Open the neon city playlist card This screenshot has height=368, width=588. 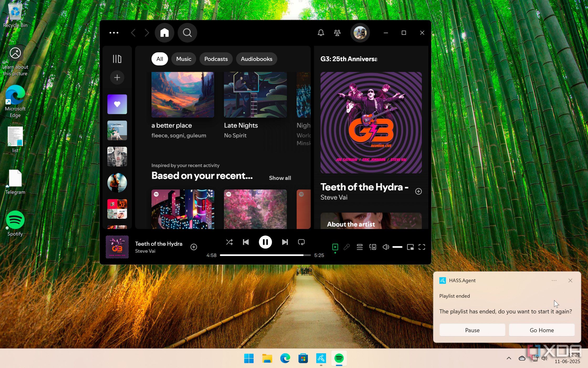pos(183,209)
